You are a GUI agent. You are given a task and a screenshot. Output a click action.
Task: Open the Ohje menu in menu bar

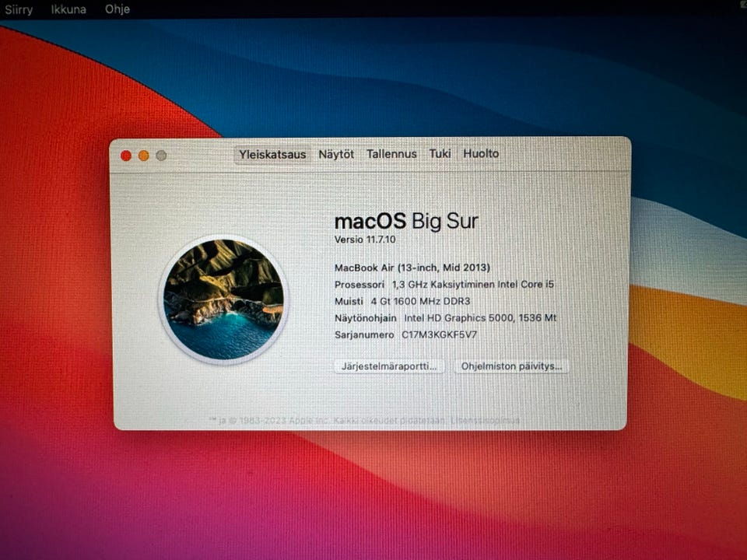117,9
